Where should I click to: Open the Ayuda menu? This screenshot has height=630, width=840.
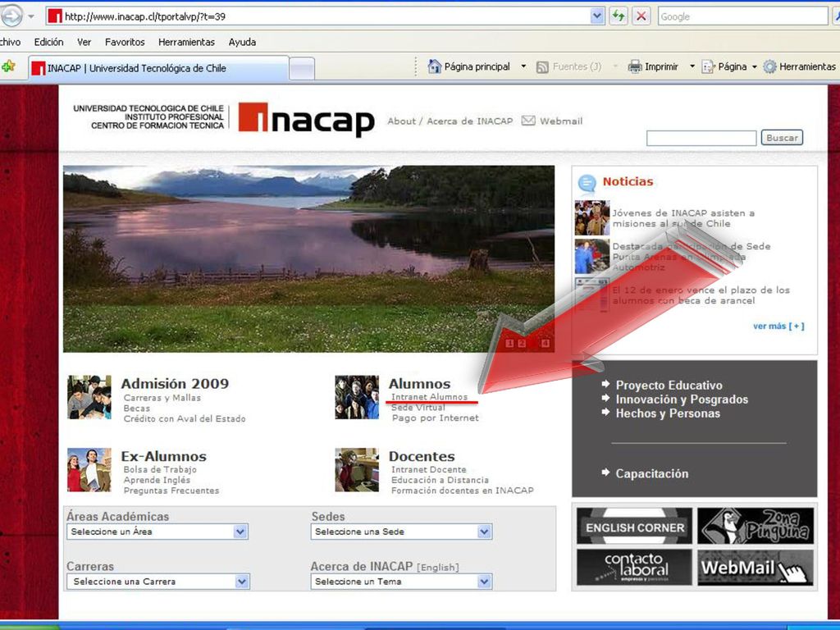242,42
